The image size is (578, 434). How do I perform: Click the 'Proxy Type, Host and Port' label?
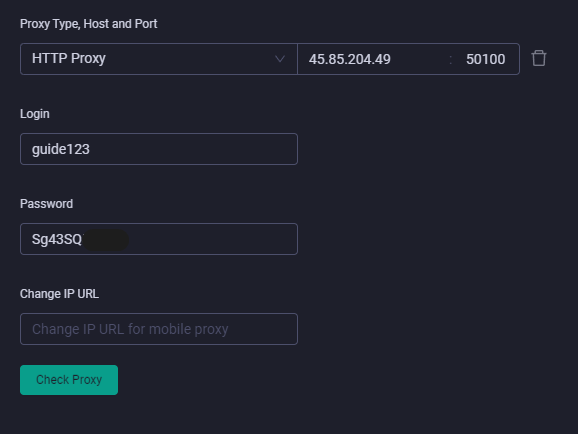point(88,24)
